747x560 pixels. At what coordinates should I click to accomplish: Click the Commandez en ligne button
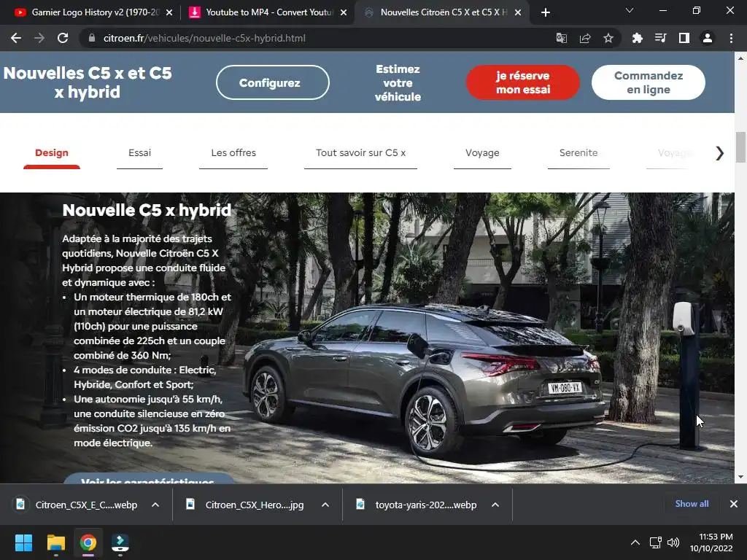(649, 82)
